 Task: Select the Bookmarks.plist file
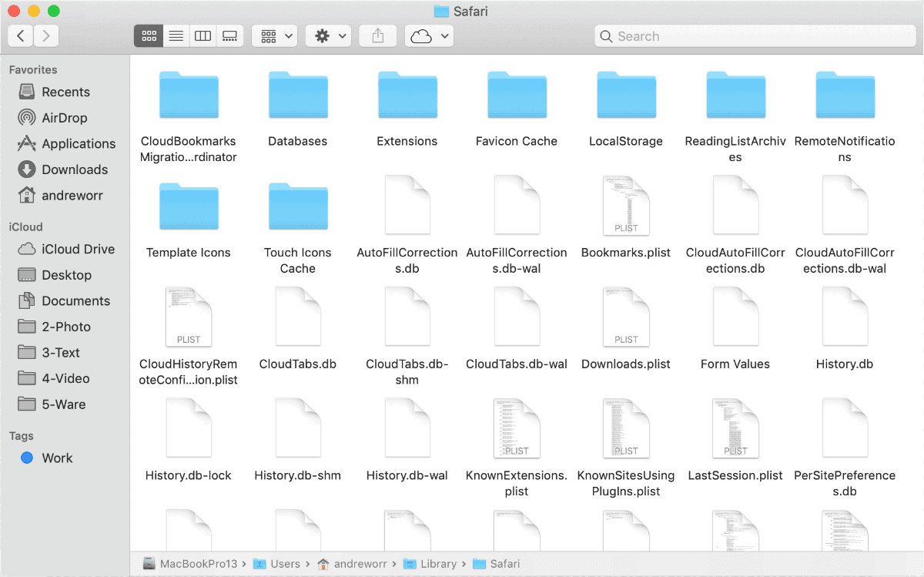626,206
